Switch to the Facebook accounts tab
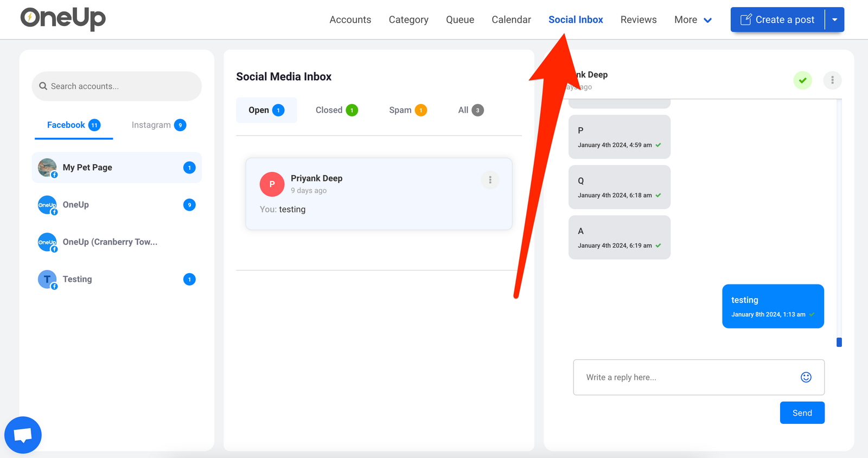 (x=74, y=125)
